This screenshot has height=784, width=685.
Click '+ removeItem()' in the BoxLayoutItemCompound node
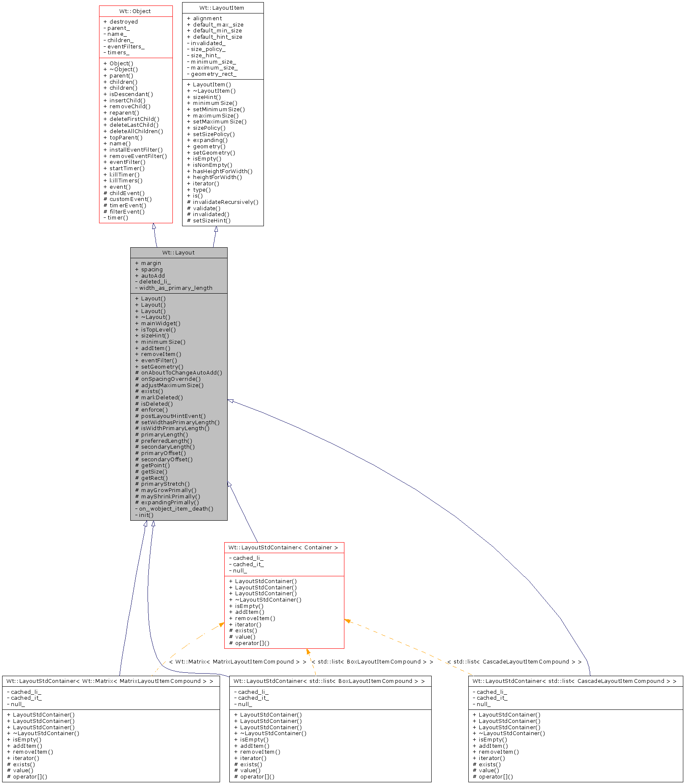click(x=257, y=752)
